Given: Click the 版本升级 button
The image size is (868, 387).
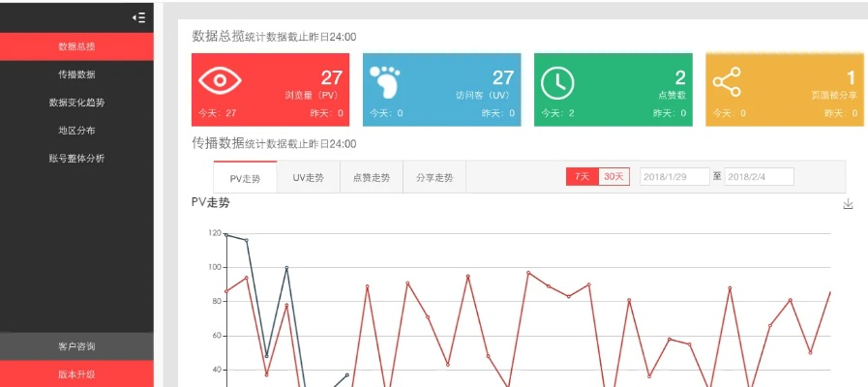Looking at the screenshot, I should 76,373.
